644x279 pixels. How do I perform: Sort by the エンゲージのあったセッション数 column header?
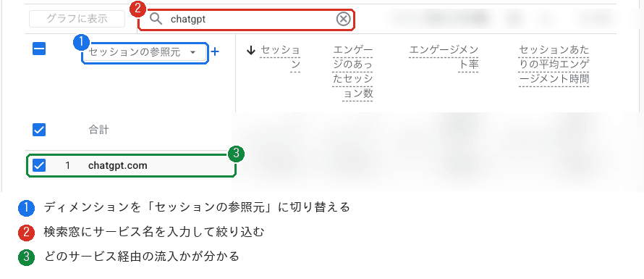click(352, 72)
